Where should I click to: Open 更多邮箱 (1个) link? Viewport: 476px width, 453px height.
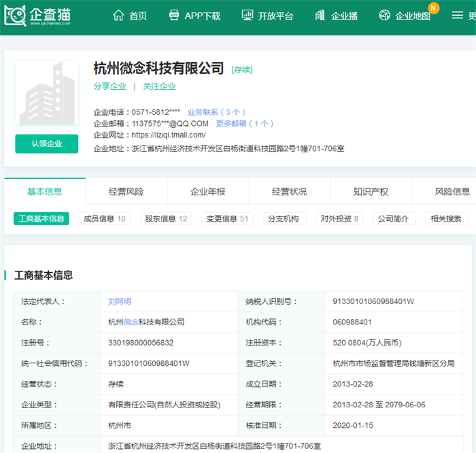click(x=245, y=123)
